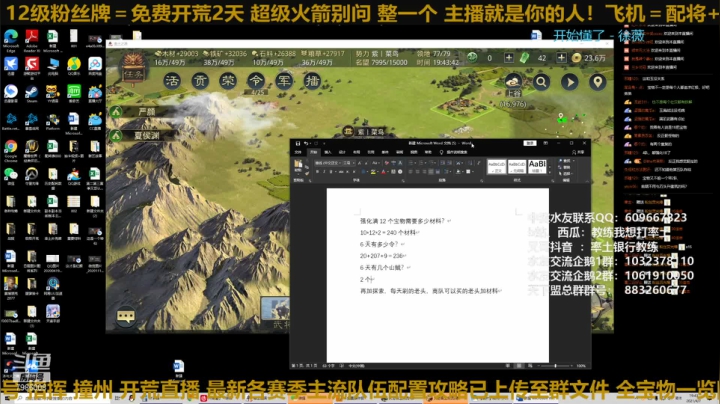Open the 描 round game button
The height and width of the screenshot is (404, 720).
(x=312, y=81)
